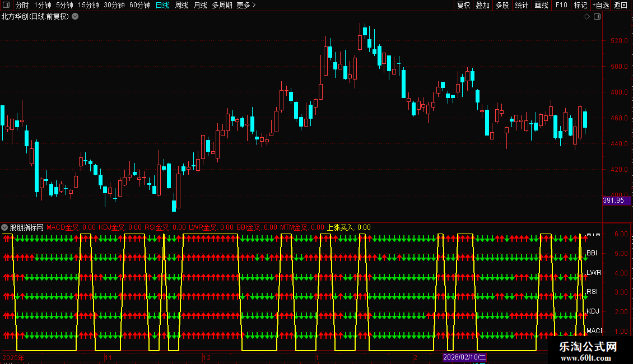Expand the 更多 periods menu
The width and height of the screenshot is (633, 364).
click(246, 5)
